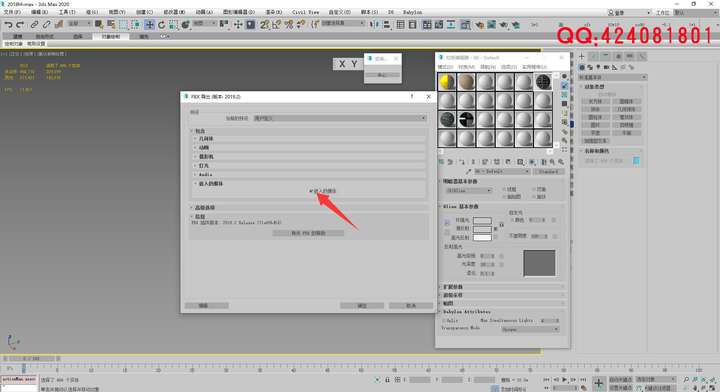Viewport: 720px width, 392px height.
Task: Open the Blinn shader type dropdown
Action: coord(468,190)
